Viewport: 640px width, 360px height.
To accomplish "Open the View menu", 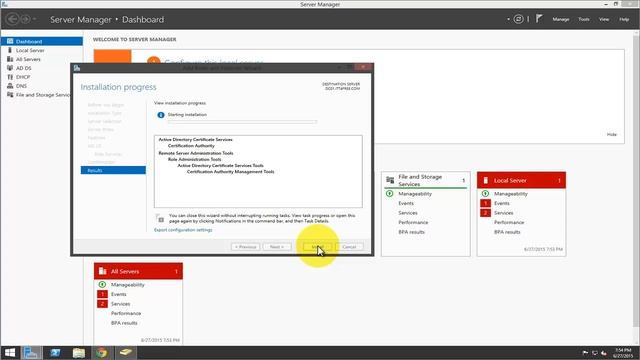I will 604,19.
